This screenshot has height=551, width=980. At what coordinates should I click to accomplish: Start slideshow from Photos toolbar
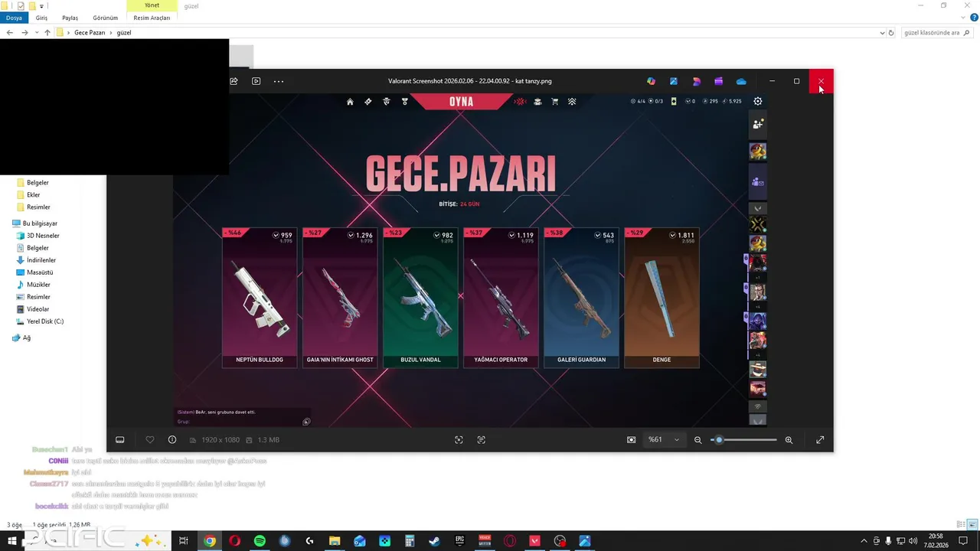click(256, 81)
